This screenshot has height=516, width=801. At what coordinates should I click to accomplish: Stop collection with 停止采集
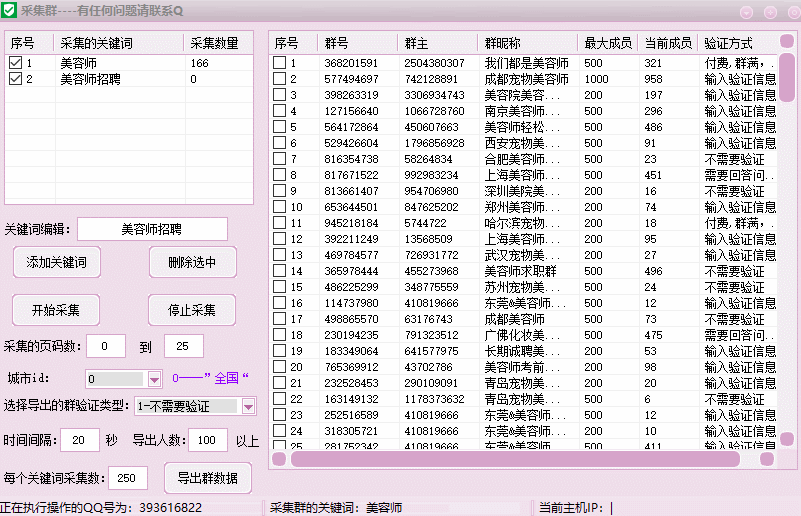192,310
